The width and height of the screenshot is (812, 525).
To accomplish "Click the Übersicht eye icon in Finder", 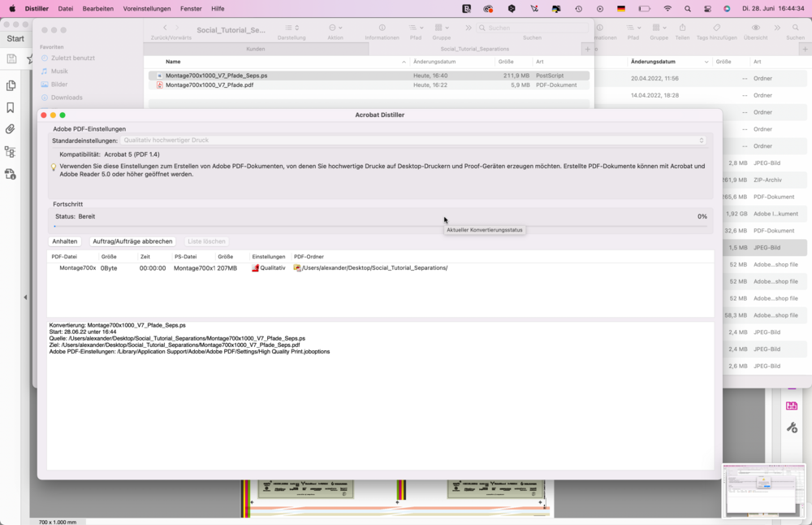I will (755, 28).
